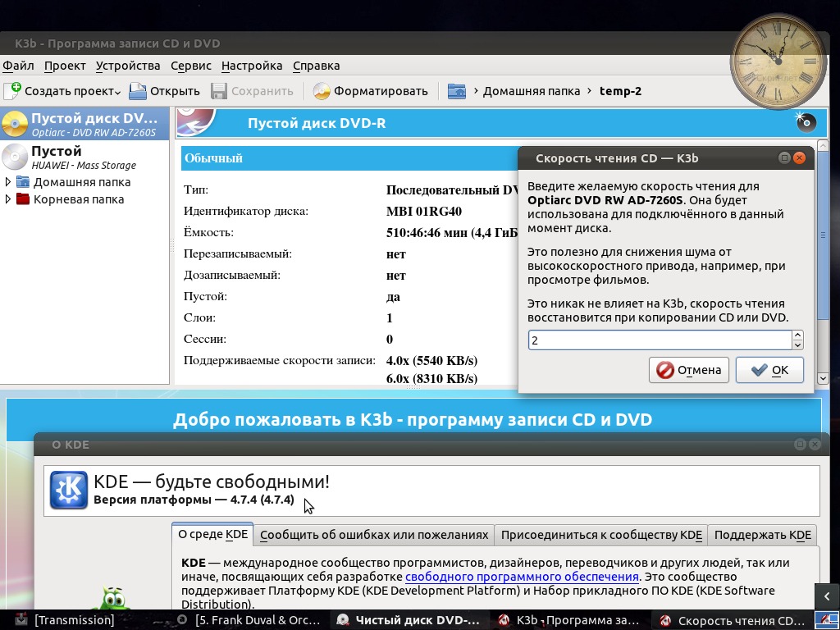
Task: Follow the свободного программного обеспечения link
Action: pos(522,577)
